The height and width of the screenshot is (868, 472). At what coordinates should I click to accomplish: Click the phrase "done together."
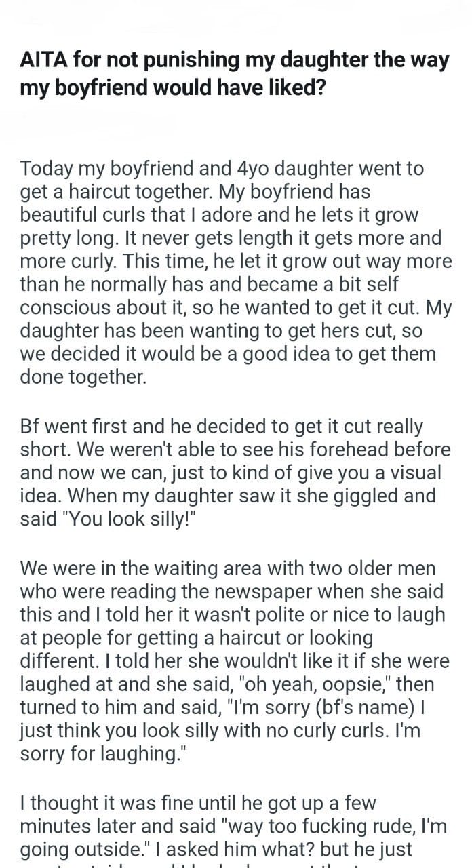83,377
